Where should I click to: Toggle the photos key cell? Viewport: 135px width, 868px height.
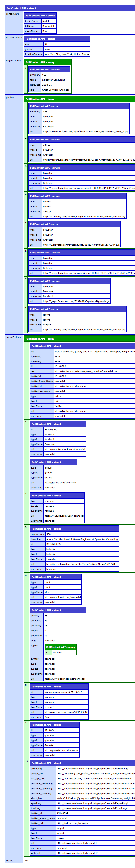[x=14, y=214]
